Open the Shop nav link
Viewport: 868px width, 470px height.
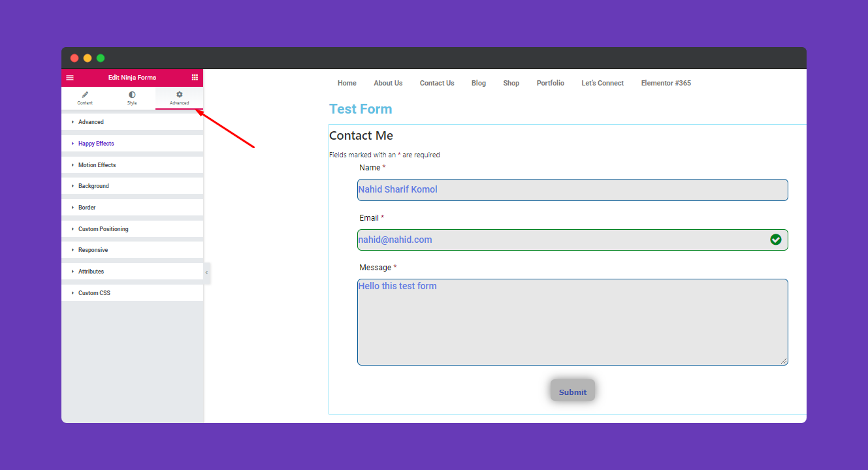coord(511,83)
